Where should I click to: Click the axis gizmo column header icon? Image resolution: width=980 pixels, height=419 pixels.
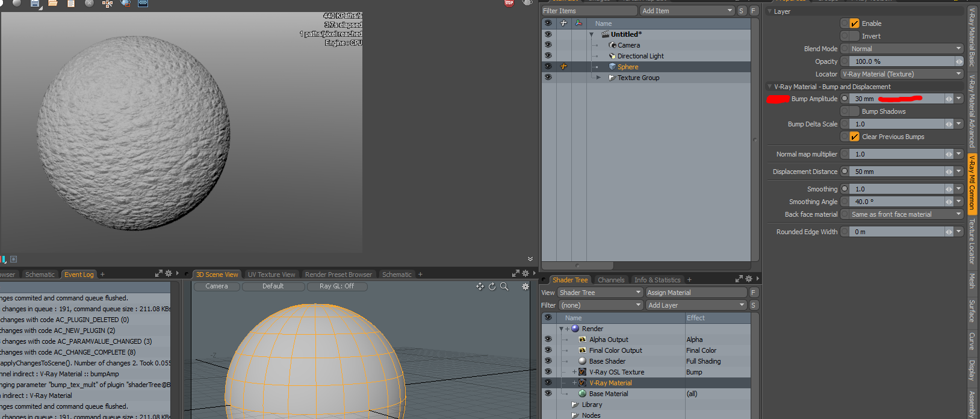click(578, 23)
